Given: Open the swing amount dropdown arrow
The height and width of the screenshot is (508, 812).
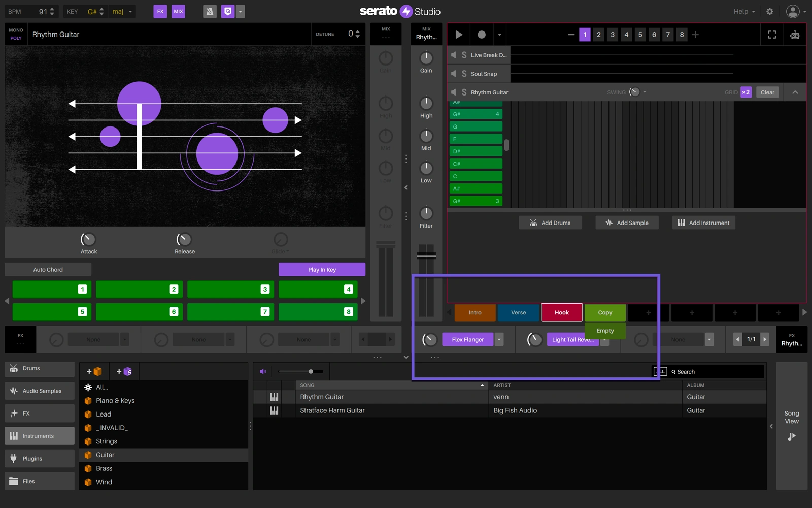Looking at the screenshot, I should pyautogui.click(x=645, y=92).
